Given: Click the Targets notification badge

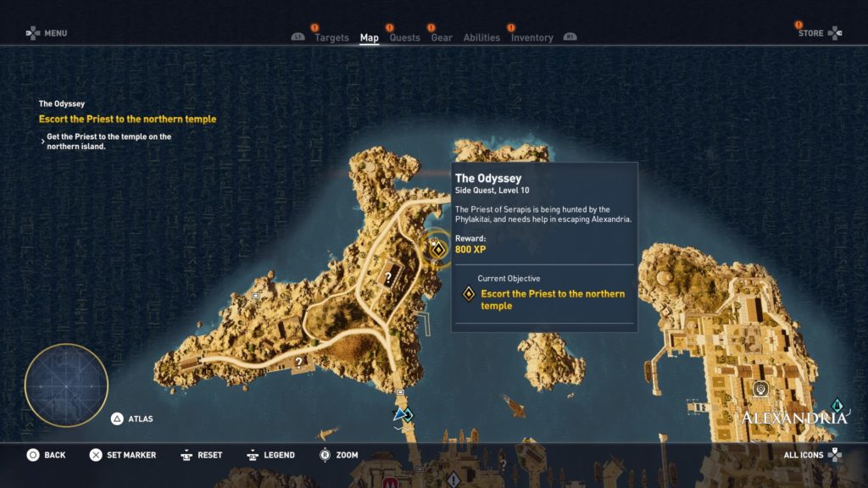Looking at the screenshot, I should coord(314,28).
